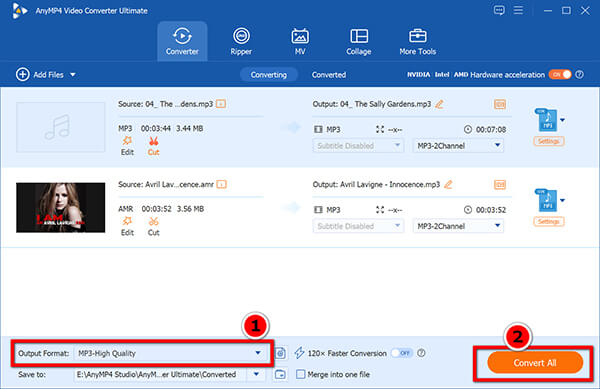Image resolution: width=600 pixels, height=389 pixels.
Task: Open MP3-2Channel dropdown for Avril Lavigne
Action: (458, 226)
